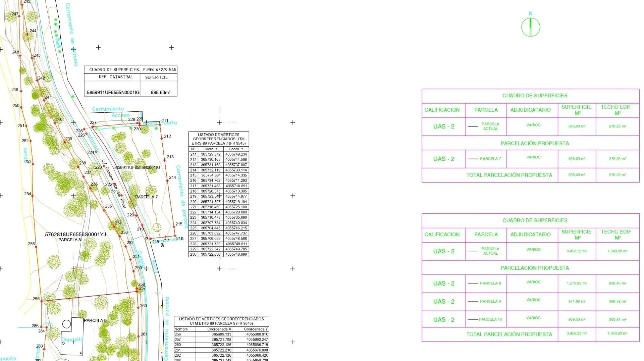The width and height of the screenshot is (644, 361).
Task: Select Y value '4055744.568' of vertex 212
Action: [236, 159]
